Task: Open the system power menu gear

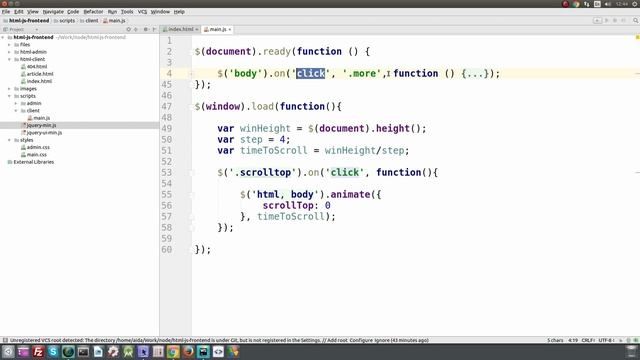Action: coord(635,4)
